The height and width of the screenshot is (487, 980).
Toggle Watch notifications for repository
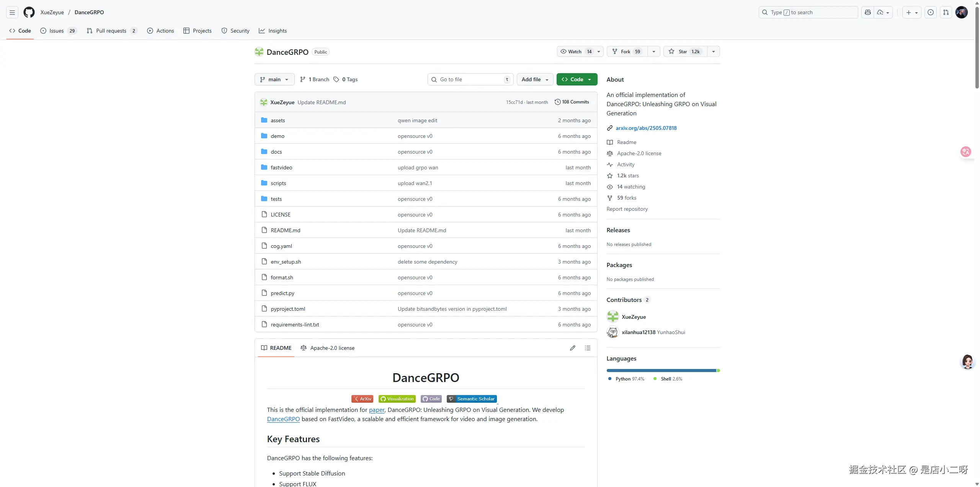coord(575,52)
